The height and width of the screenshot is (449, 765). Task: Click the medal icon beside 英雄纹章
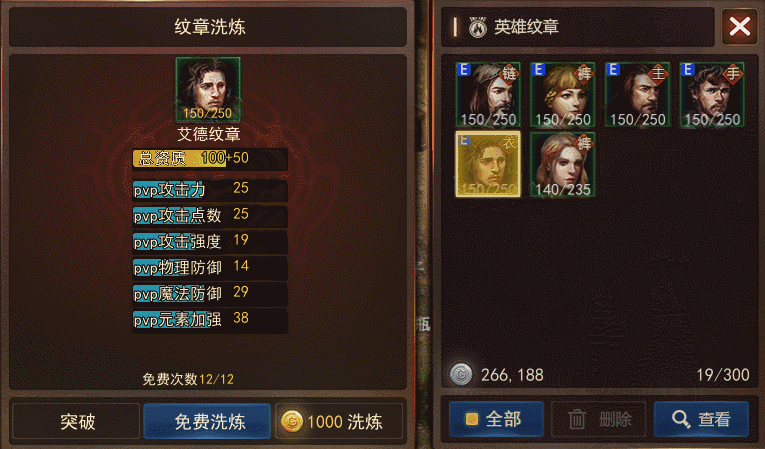tap(478, 27)
